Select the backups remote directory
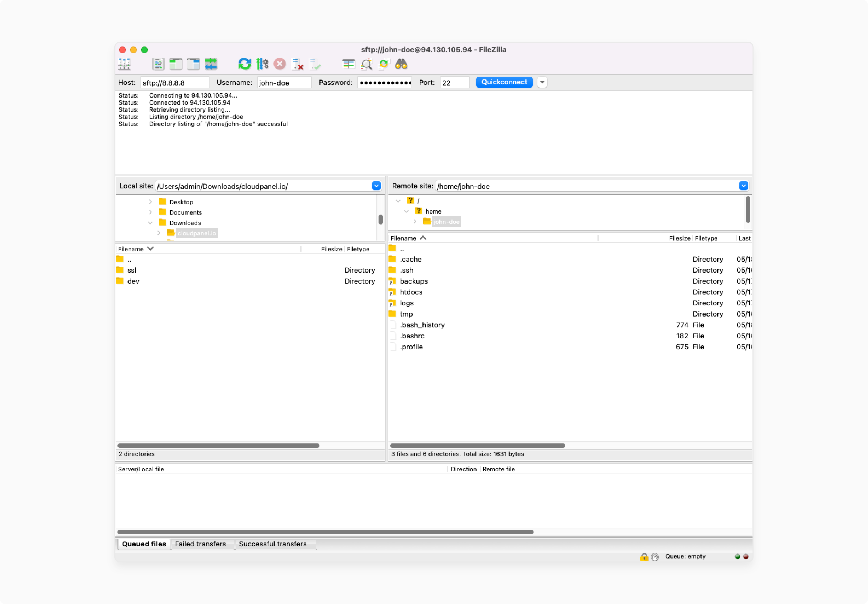 pos(570,281)
